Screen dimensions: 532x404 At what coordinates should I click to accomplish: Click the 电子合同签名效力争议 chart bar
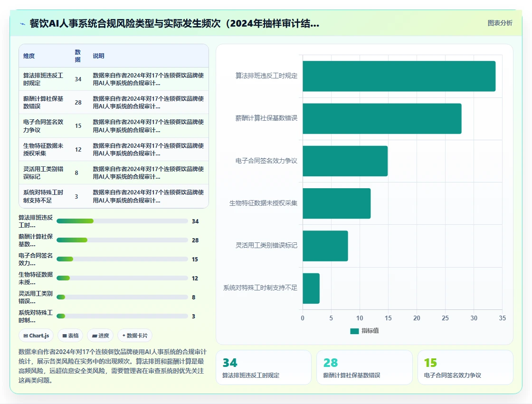tap(345, 161)
